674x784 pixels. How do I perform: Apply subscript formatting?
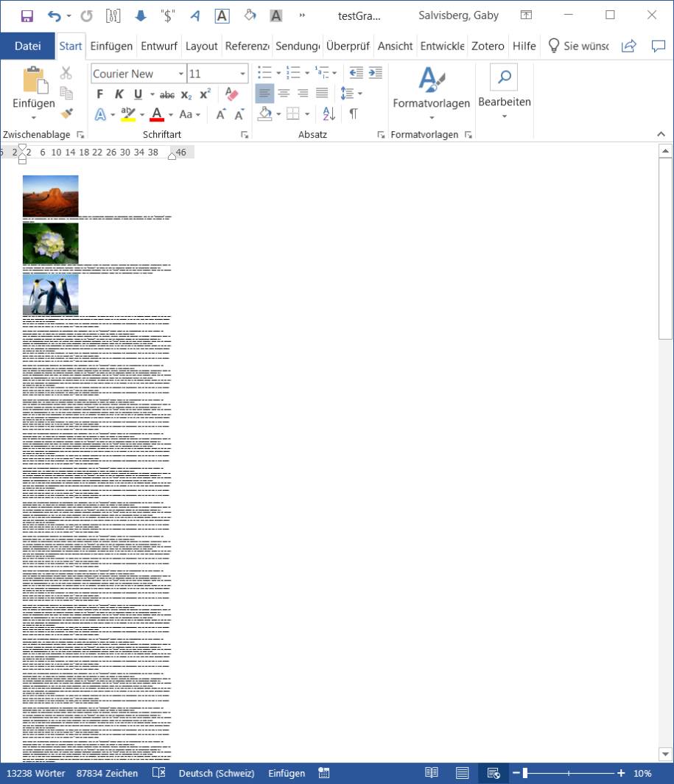(186, 94)
